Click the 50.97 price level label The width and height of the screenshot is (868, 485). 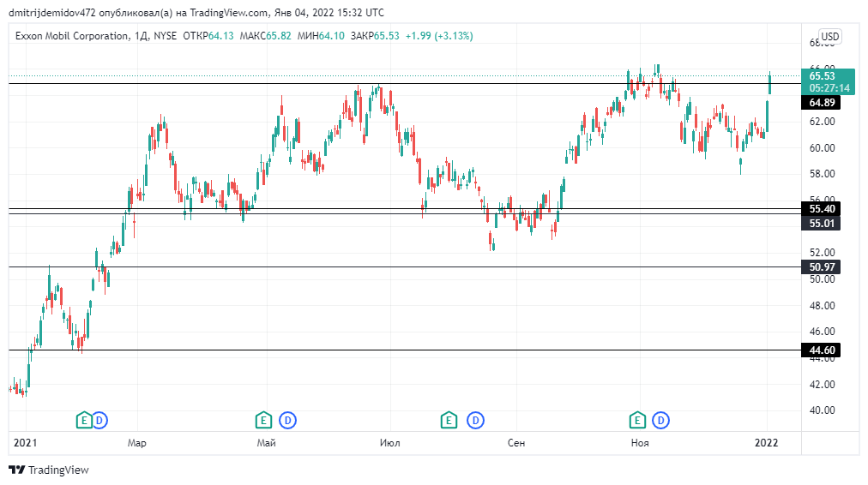pyautogui.click(x=822, y=267)
